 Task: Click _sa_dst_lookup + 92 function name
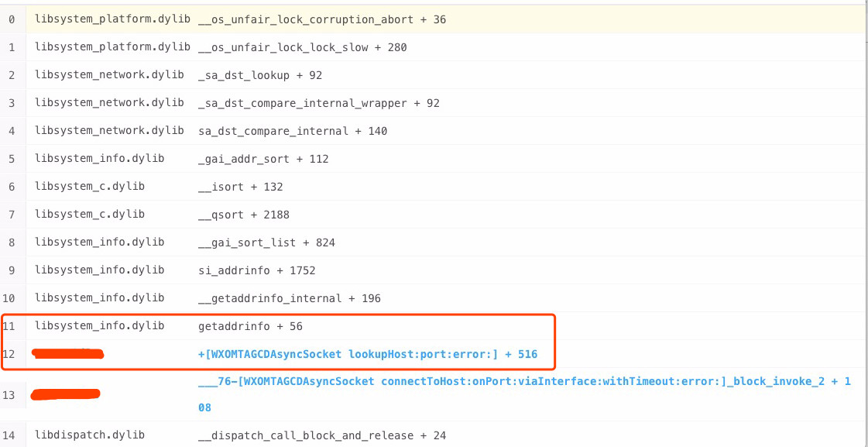click(260, 75)
